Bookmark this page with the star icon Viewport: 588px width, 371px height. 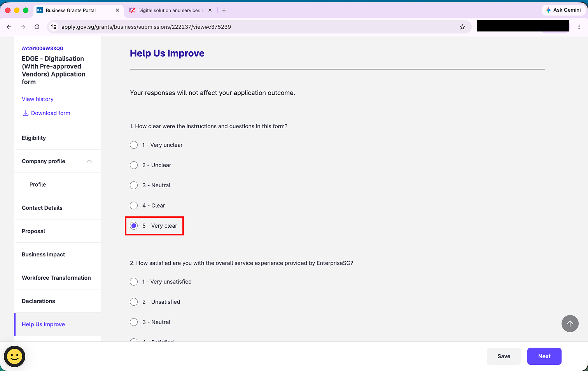[462, 27]
